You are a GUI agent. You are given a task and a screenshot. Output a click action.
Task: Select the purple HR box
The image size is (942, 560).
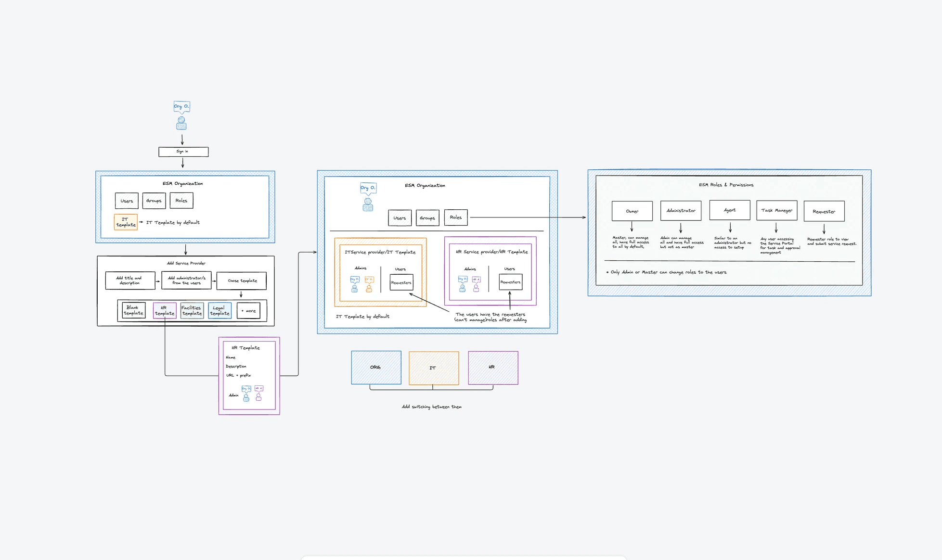click(493, 368)
